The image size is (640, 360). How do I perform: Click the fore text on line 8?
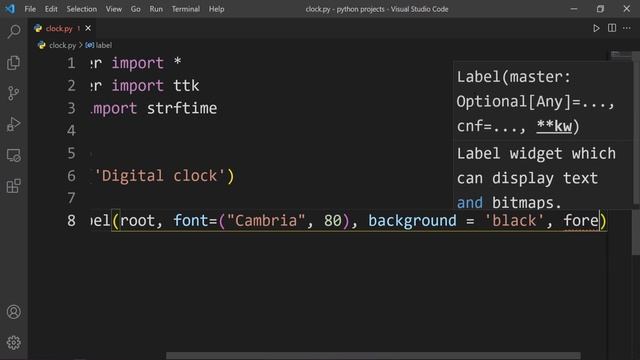(581, 221)
